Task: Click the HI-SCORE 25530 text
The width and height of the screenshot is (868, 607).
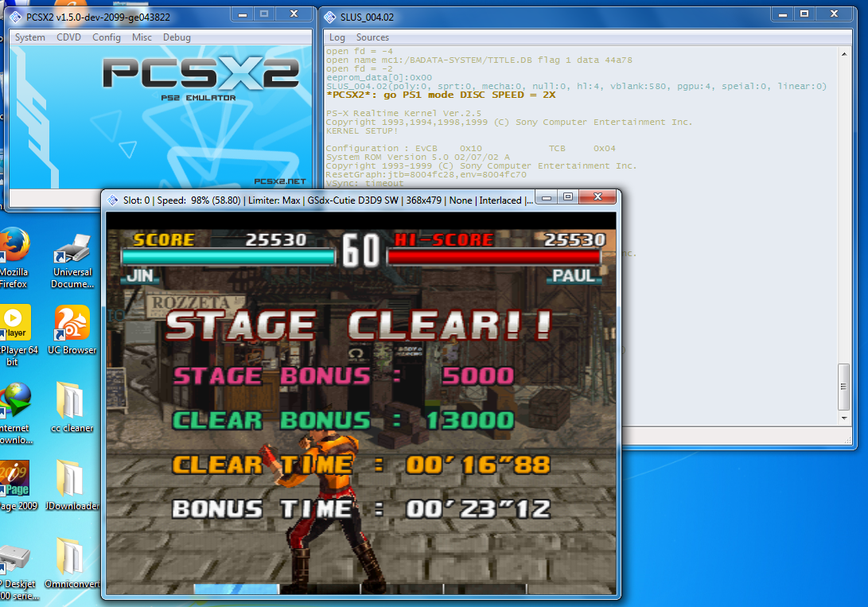Action: (500, 239)
